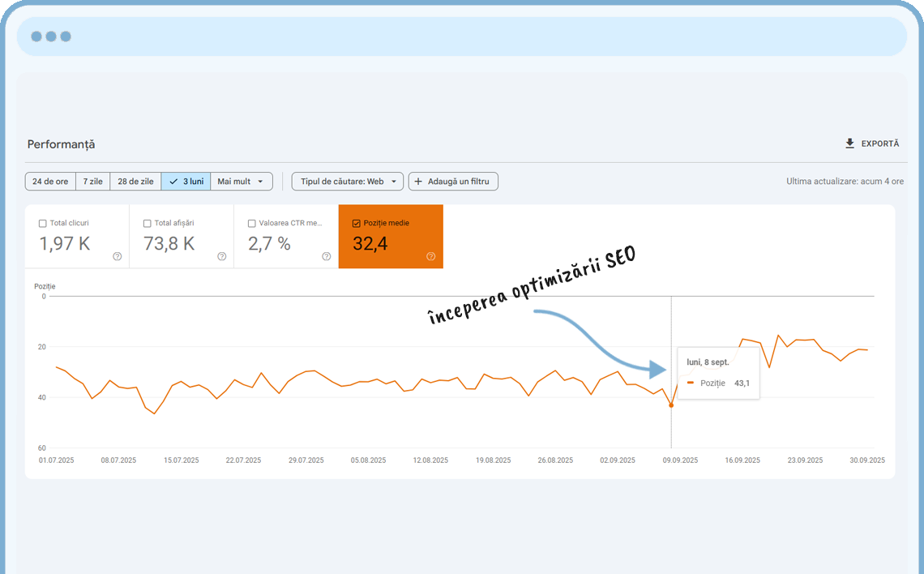Click the Exportă download icon

[849, 143]
